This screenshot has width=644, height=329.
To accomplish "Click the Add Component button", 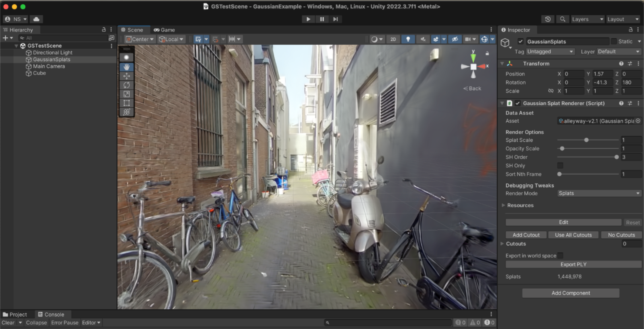I will pyautogui.click(x=571, y=293).
